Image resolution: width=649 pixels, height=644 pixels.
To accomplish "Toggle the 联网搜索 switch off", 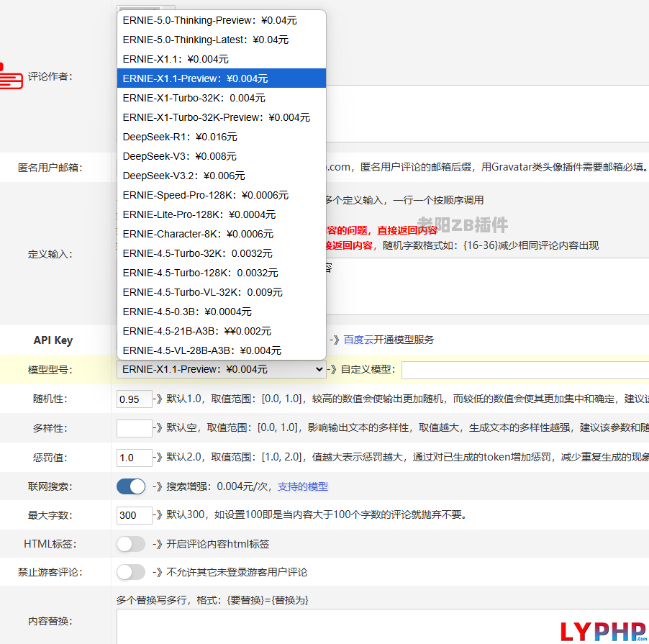I will [x=131, y=486].
